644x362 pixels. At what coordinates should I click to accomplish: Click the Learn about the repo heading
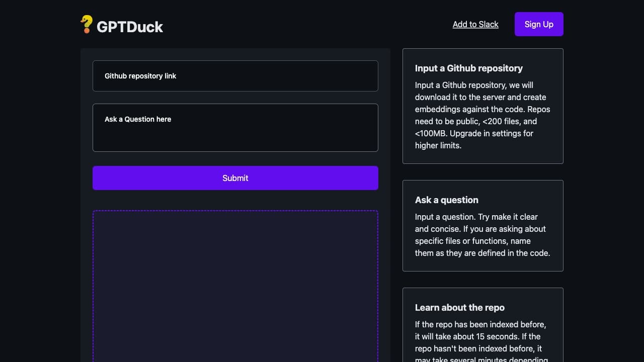[x=459, y=307]
